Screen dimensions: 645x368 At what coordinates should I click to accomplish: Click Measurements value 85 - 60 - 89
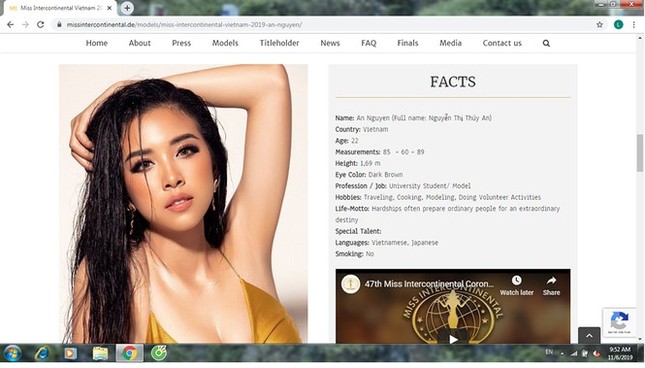[x=404, y=152]
